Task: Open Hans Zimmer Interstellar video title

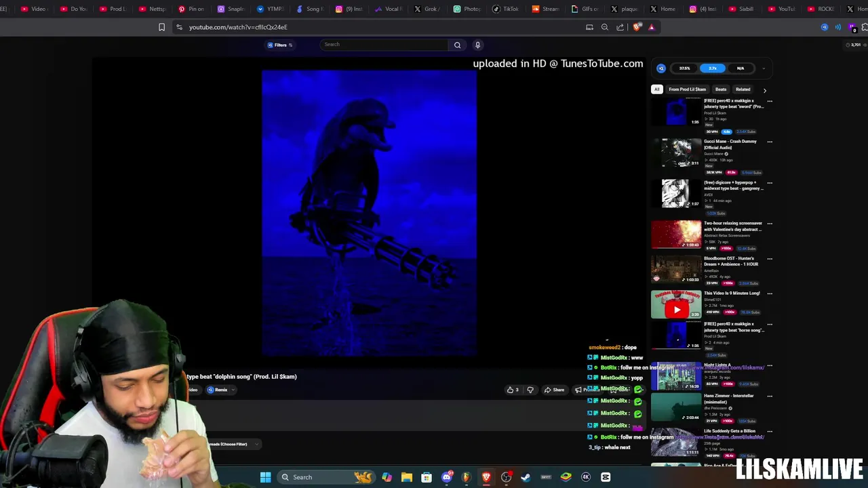Action: click(x=729, y=399)
